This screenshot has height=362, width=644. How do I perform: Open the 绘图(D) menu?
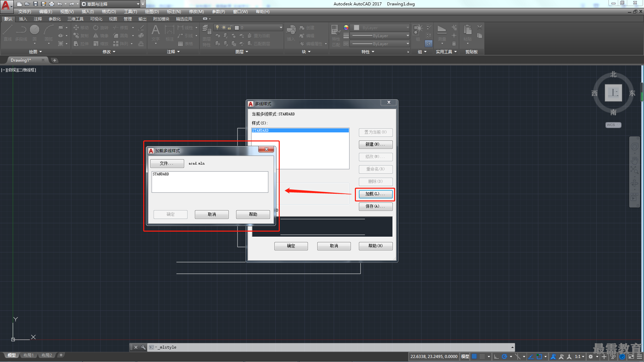click(x=152, y=12)
